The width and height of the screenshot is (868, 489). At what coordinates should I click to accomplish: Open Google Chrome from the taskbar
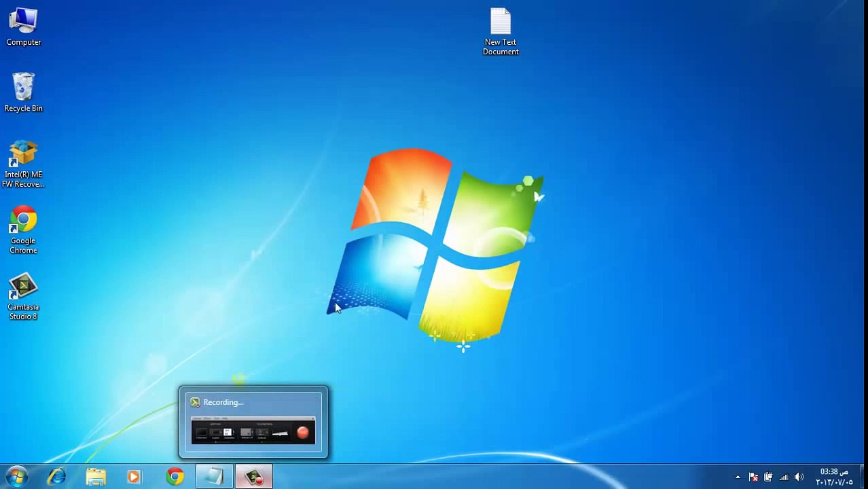pos(175,477)
